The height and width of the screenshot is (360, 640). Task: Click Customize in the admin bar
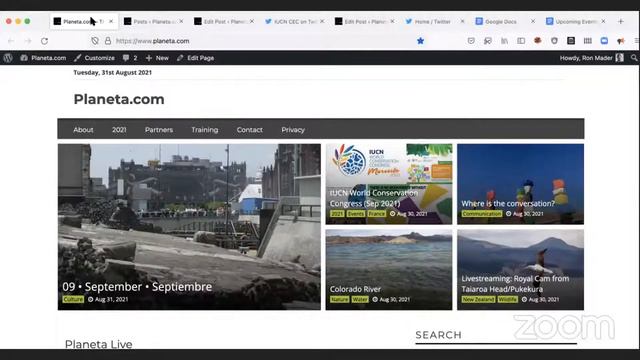tap(94, 58)
